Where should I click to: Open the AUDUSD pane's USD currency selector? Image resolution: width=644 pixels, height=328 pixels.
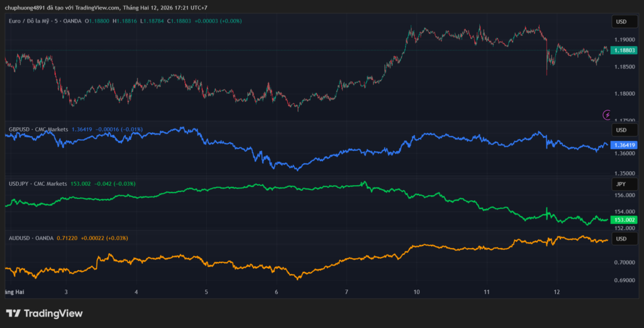coord(621,239)
